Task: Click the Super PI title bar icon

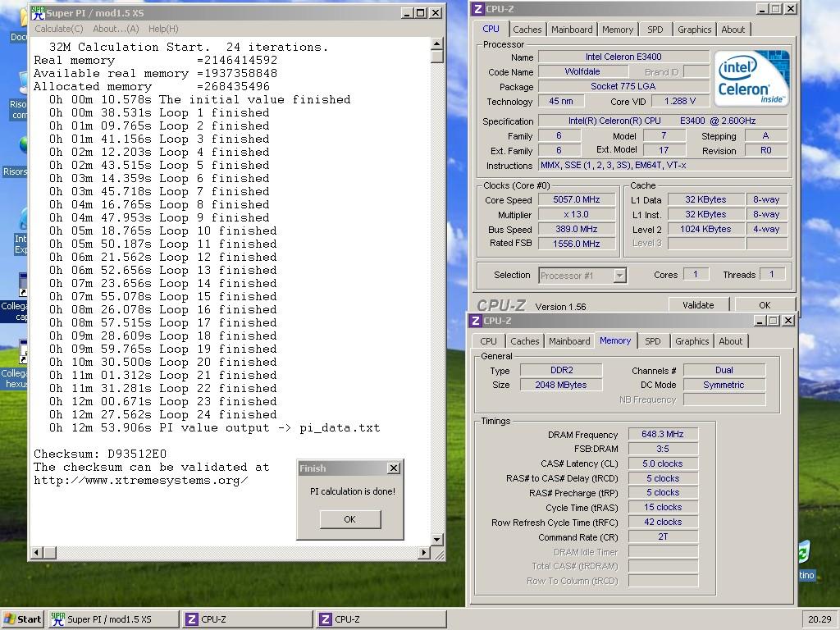Action: click(x=38, y=13)
